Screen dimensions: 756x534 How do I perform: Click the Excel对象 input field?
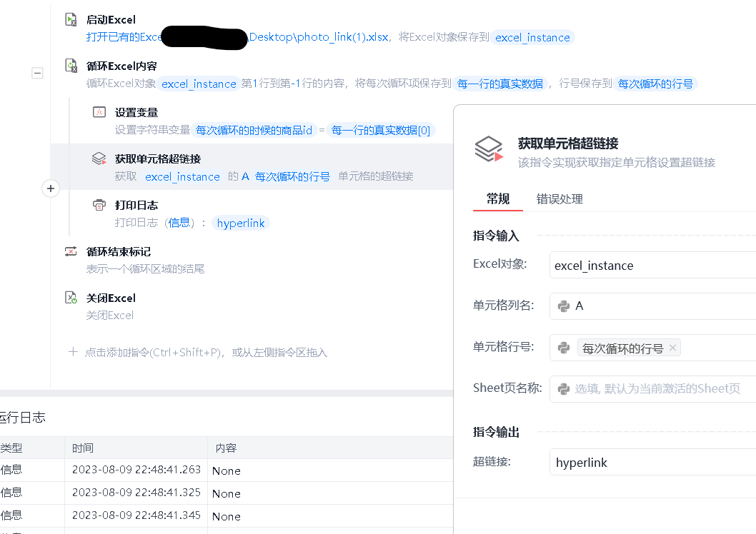(650, 266)
